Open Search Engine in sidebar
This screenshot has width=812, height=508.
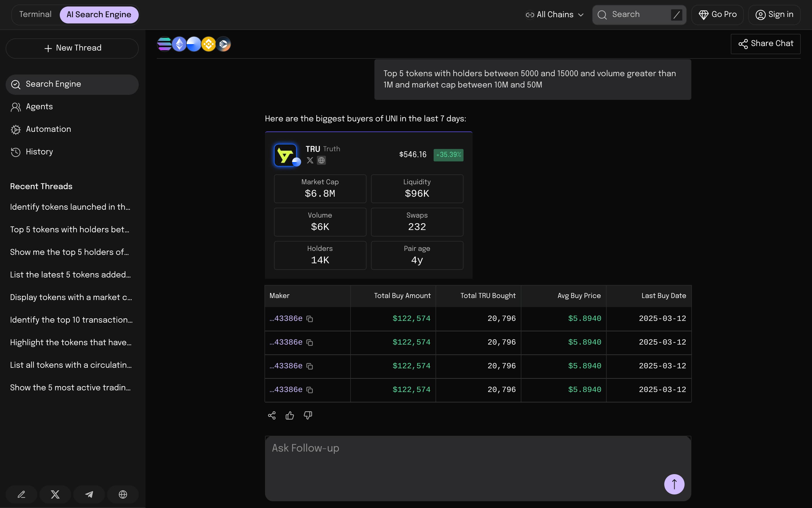point(72,84)
